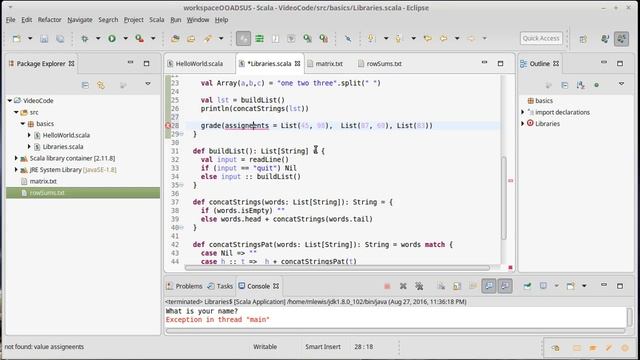Image resolution: width=640 pixels, height=360 pixels.
Task: Toggle Mark Occurrences toolbar button
Action: pos(243,39)
